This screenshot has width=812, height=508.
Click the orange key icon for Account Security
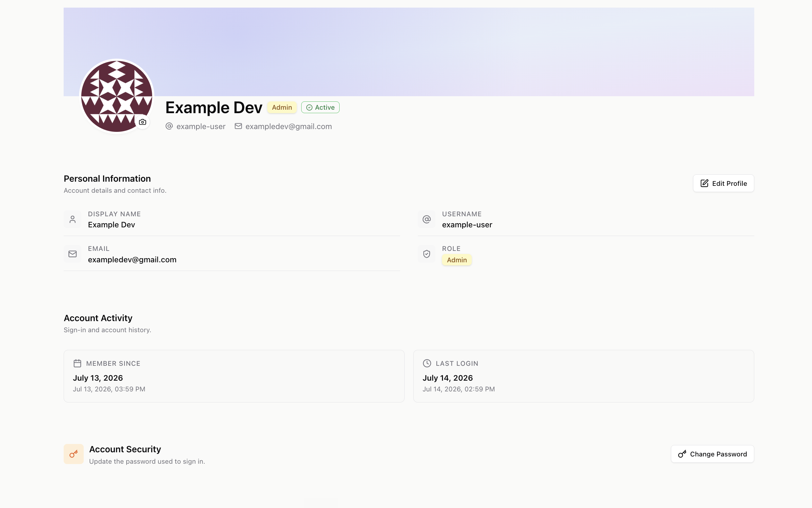pyautogui.click(x=74, y=454)
